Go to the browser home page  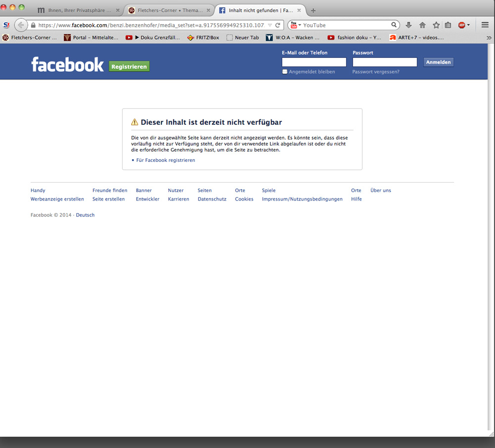pos(422,25)
